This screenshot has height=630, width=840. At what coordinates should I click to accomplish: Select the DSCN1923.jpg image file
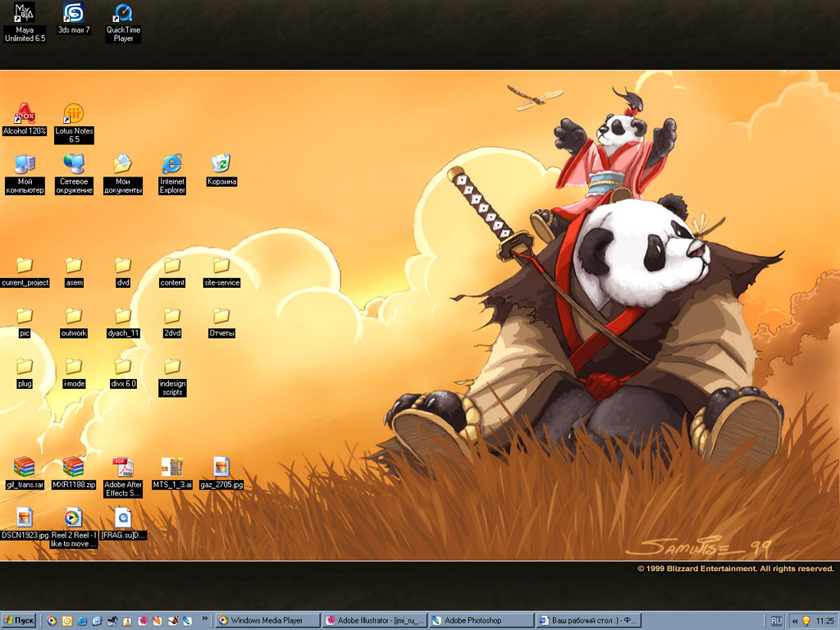[25, 524]
